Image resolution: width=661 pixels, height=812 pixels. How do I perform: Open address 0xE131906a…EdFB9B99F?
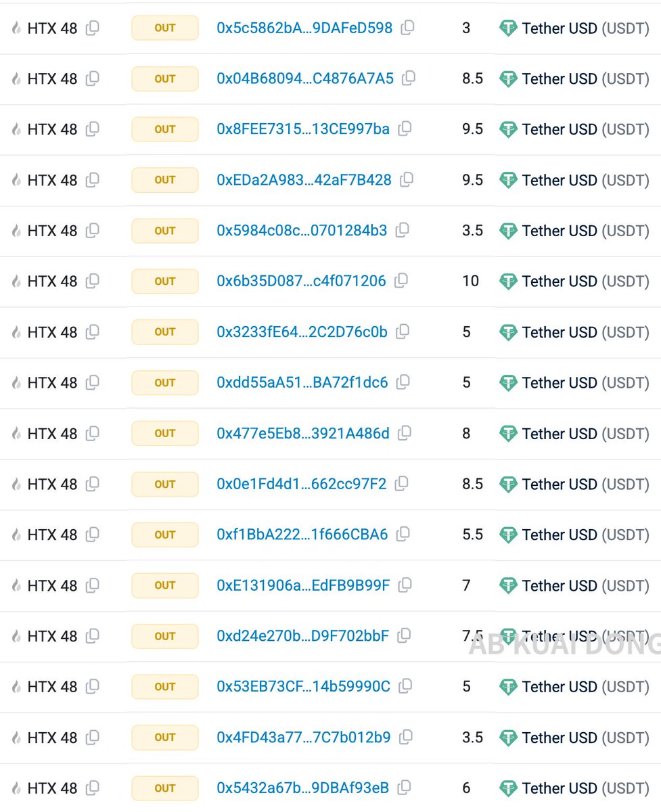pyautogui.click(x=303, y=586)
